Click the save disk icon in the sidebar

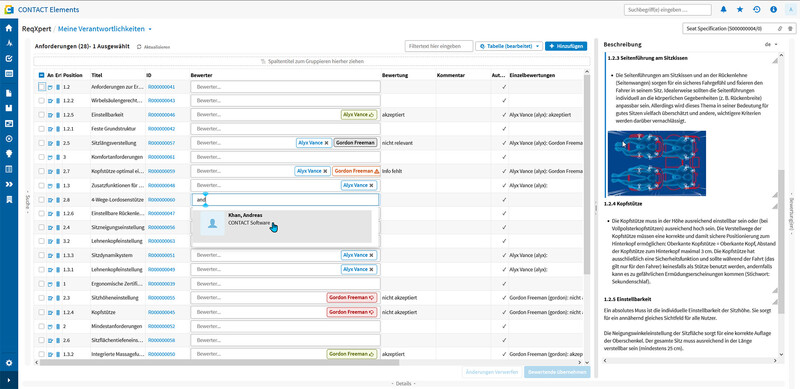pyautogui.click(x=9, y=108)
